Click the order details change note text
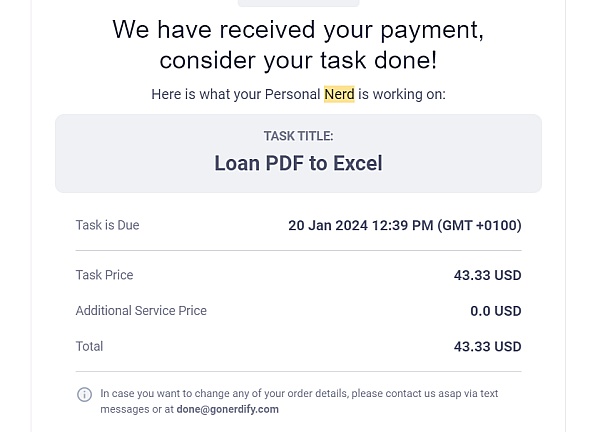 (300, 394)
